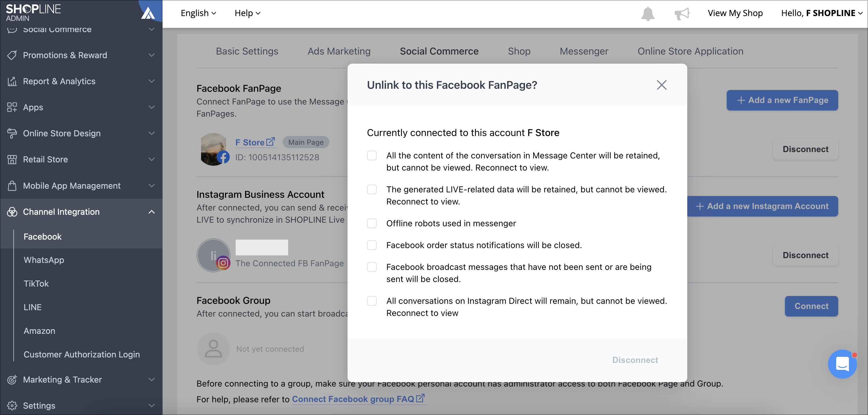Click the Apps grid icon in sidebar
This screenshot has width=868, height=415.
pos(12,107)
